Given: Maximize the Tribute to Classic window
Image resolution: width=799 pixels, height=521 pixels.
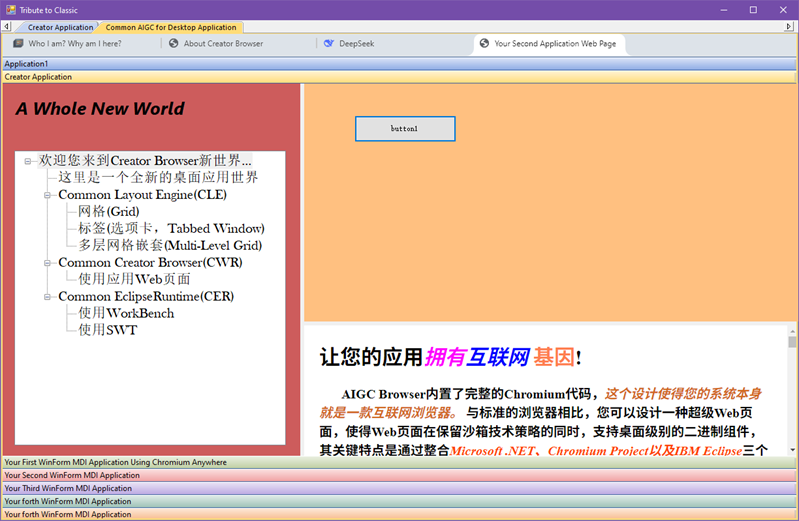Looking at the screenshot, I should click(x=753, y=10).
